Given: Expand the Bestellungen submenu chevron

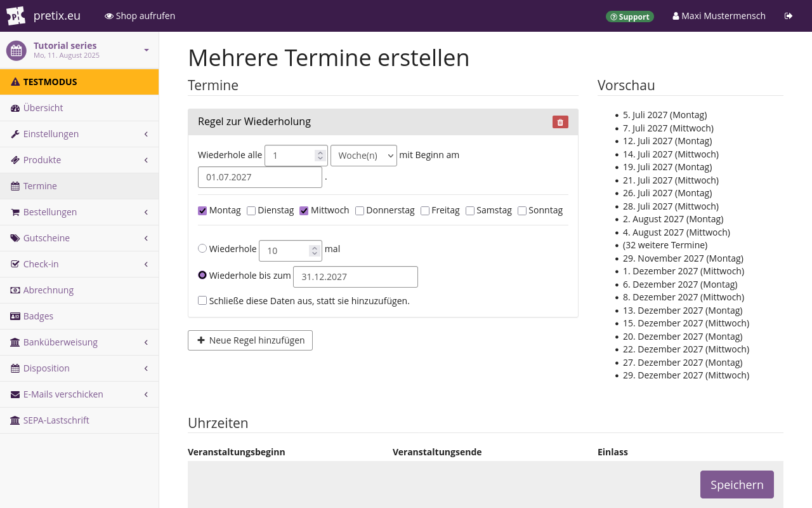Looking at the screenshot, I should point(146,212).
